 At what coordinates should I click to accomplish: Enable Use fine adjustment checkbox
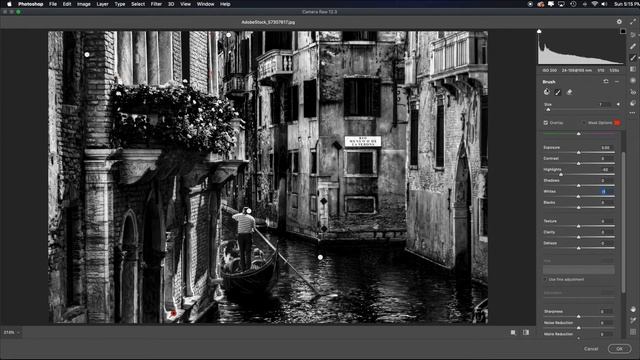(545, 280)
